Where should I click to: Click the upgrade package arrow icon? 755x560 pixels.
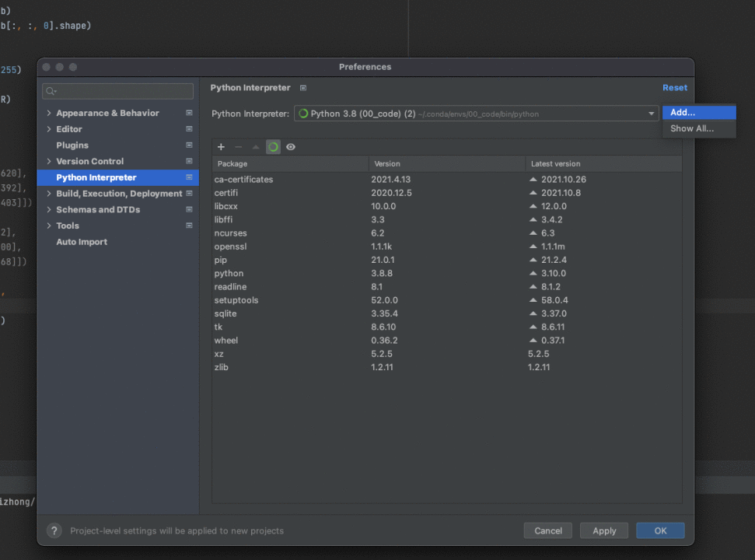click(x=256, y=147)
